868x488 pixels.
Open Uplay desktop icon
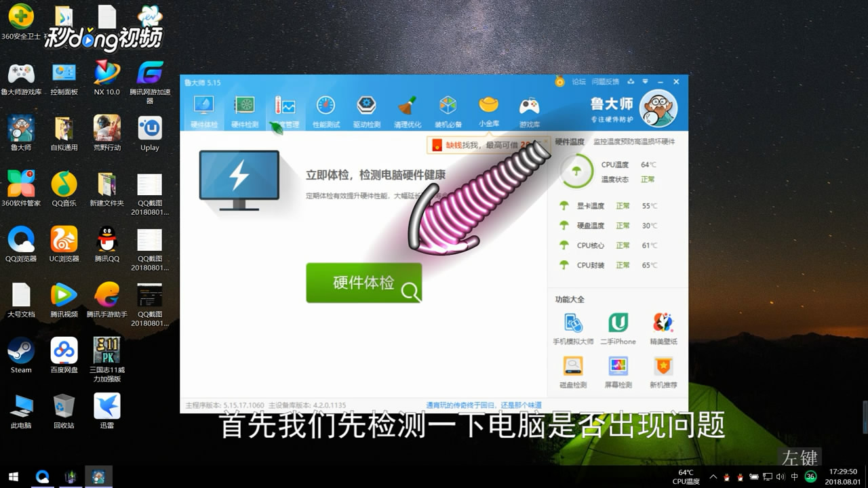click(150, 134)
